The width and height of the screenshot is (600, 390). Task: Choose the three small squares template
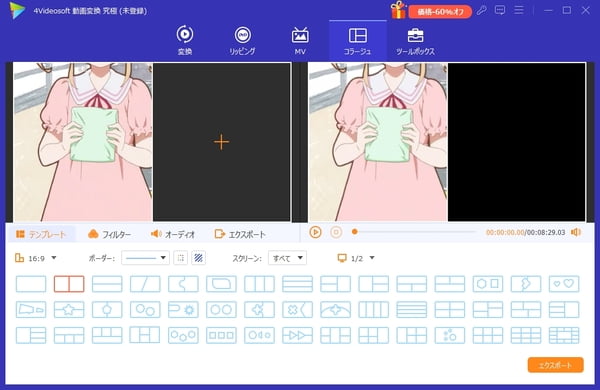221,335
